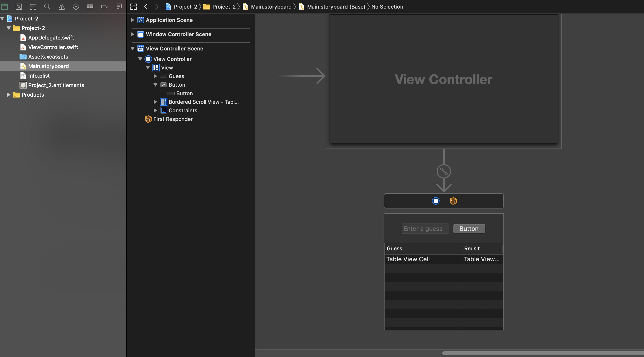Image resolution: width=644 pixels, height=357 pixels.
Task: Open the Report navigator speech-bubble icon
Action: (x=119, y=6)
